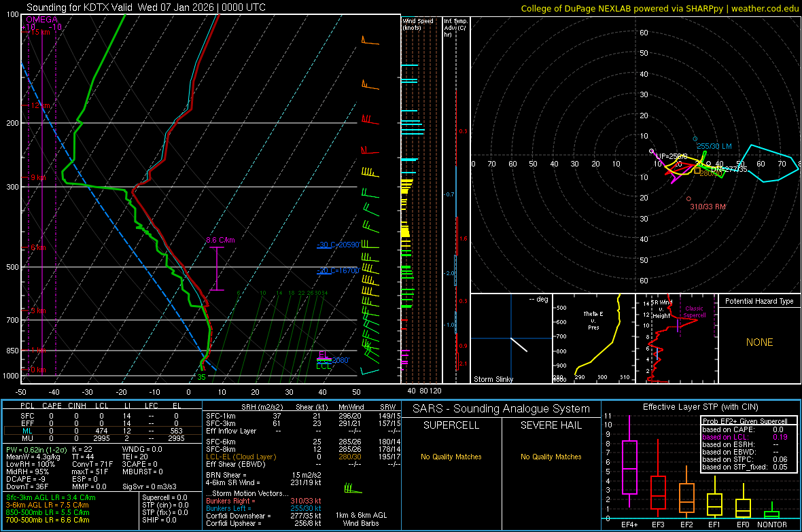
Task: Click the Inf. Temp. Adv. header
Action: (x=455, y=28)
